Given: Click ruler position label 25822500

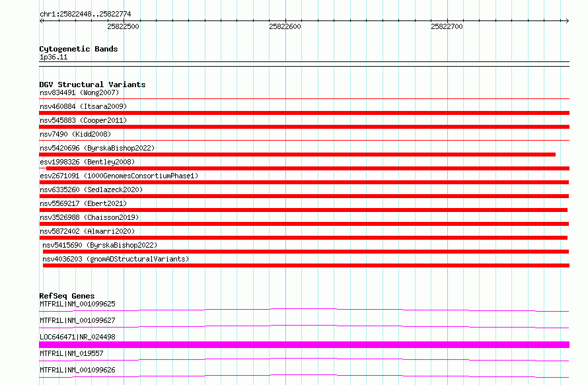Looking at the screenshot, I should (123, 26).
